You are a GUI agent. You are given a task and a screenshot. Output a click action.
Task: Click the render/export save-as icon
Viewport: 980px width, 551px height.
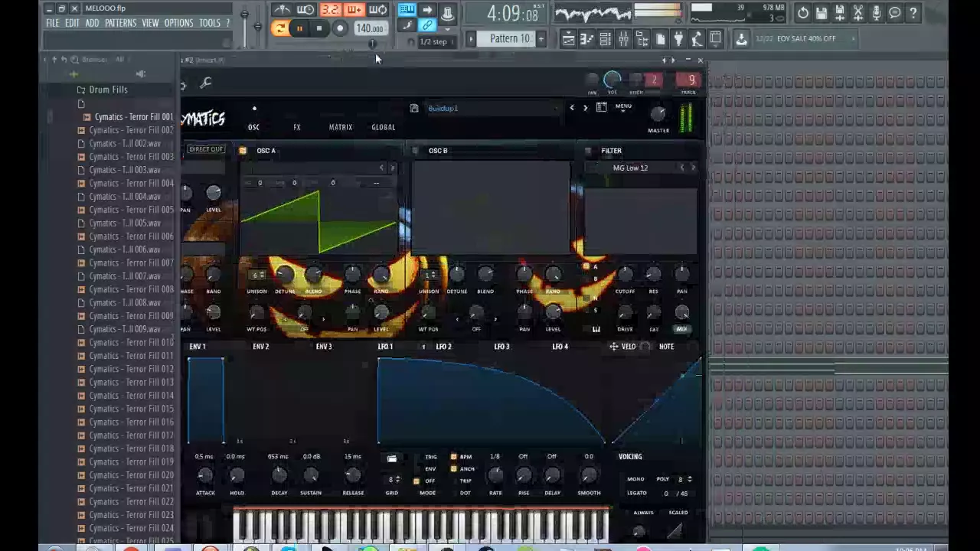point(840,13)
